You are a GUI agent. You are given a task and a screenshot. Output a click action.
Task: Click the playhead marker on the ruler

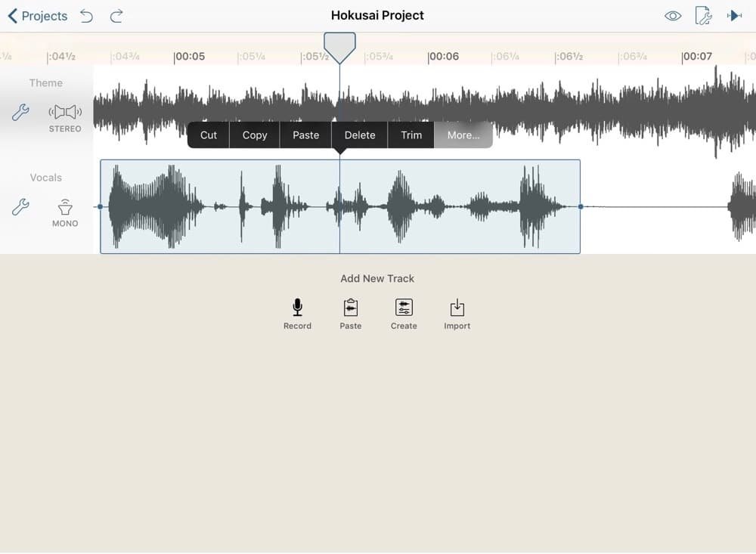tap(339, 47)
